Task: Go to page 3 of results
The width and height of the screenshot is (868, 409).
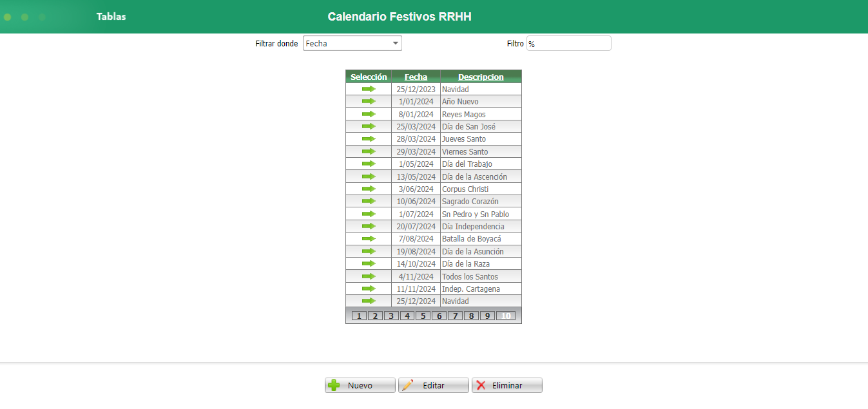Action: [391, 316]
